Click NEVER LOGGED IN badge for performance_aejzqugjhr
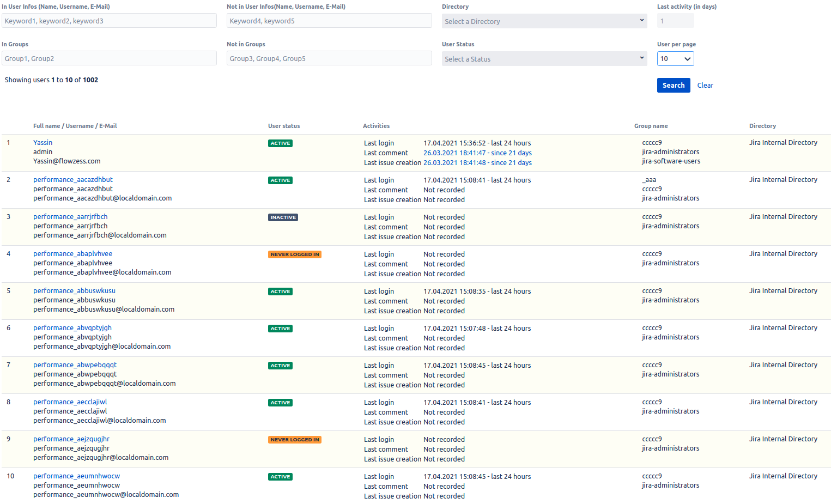Viewport: 831px width, 504px height. [294, 440]
